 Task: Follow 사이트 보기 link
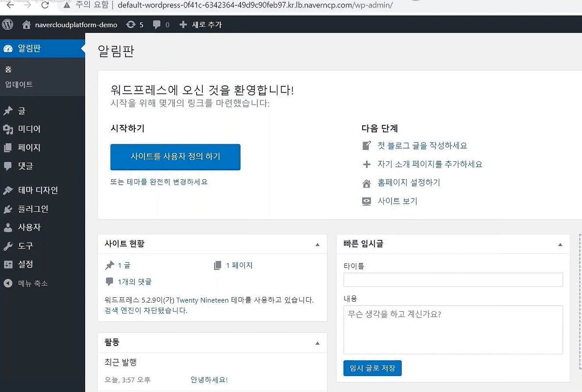[397, 201]
